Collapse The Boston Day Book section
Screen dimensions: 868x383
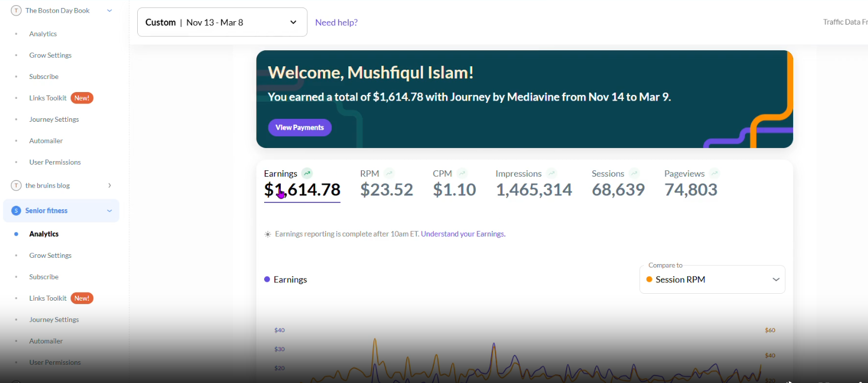pyautogui.click(x=109, y=10)
